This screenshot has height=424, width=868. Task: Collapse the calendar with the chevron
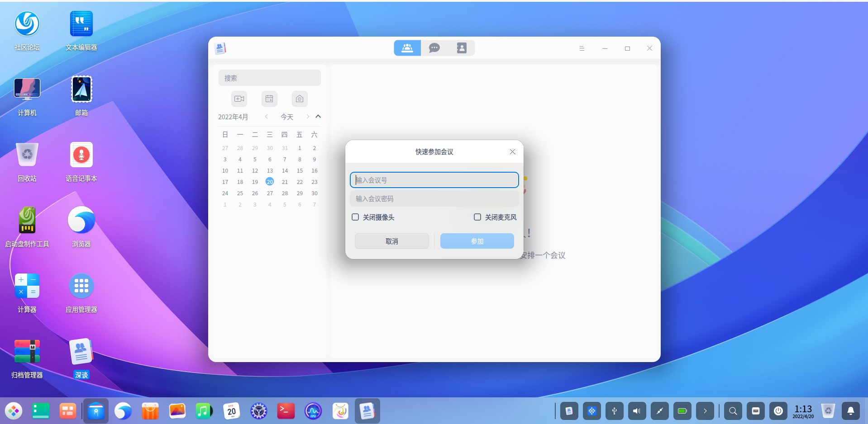(x=318, y=116)
